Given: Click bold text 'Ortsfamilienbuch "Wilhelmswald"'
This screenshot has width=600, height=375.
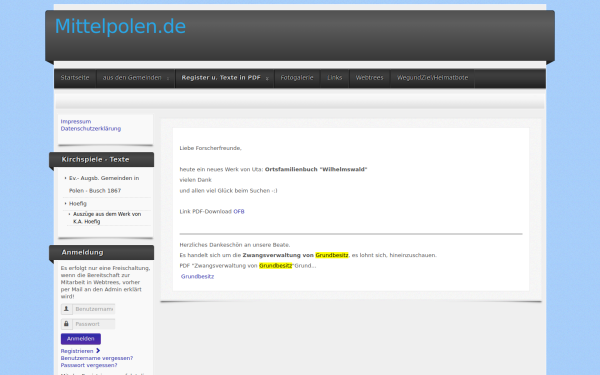Looking at the screenshot, I should [x=316, y=169].
